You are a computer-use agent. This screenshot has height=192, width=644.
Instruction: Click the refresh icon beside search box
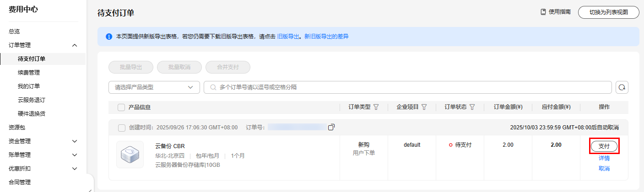pyautogui.click(x=622, y=87)
